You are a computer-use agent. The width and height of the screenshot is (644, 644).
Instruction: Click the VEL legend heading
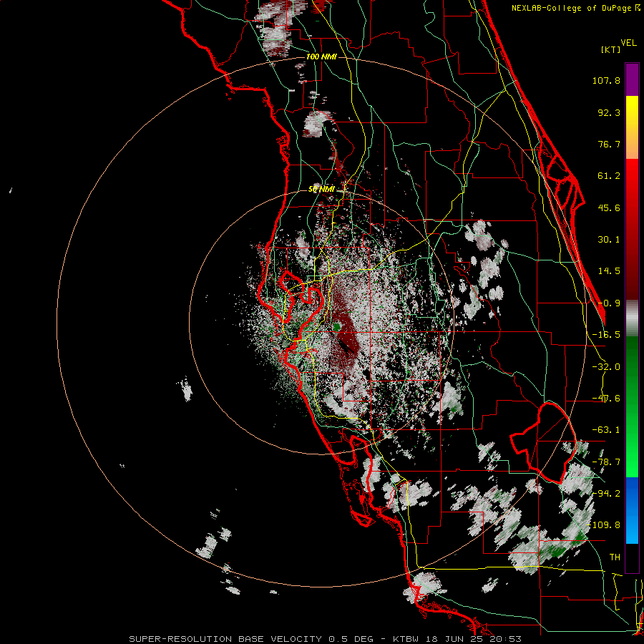coord(628,43)
